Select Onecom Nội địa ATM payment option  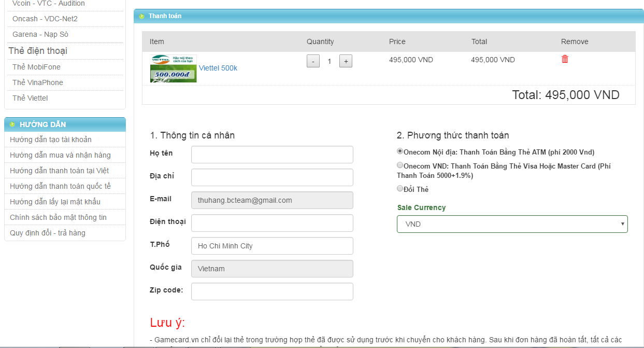click(x=400, y=151)
